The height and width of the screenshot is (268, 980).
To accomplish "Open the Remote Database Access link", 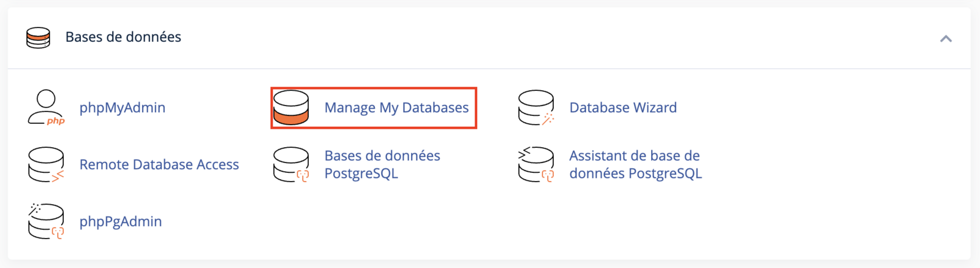I will 159,164.
